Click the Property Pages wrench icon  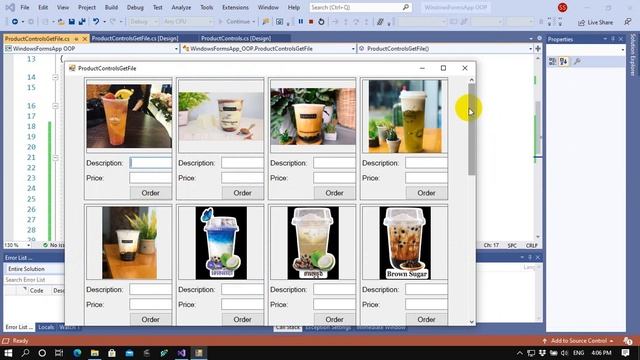(577, 62)
